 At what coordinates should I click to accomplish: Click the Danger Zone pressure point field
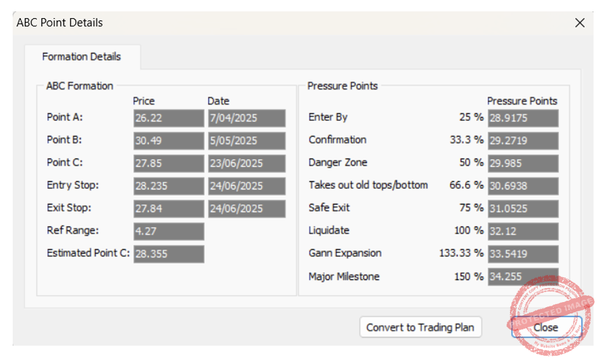pos(523,163)
